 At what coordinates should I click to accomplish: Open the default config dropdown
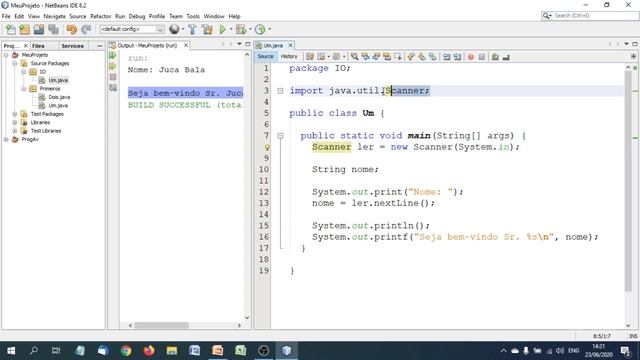coord(132,29)
